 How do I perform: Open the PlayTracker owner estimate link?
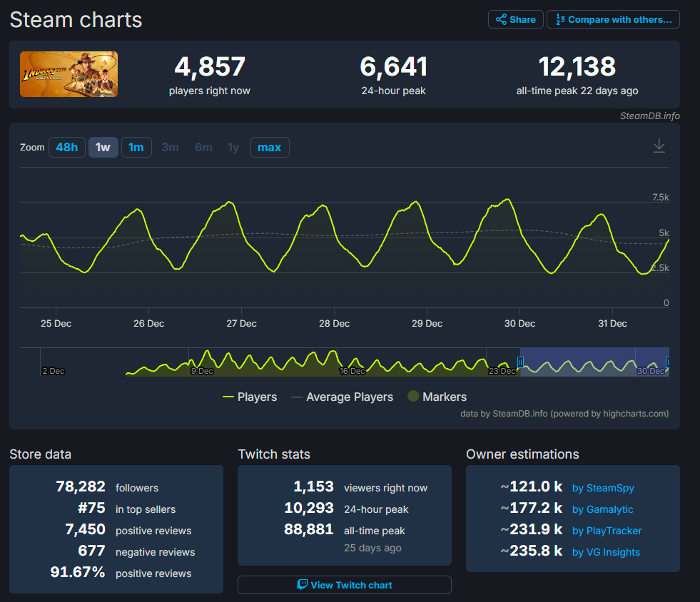pyautogui.click(x=607, y=531)
